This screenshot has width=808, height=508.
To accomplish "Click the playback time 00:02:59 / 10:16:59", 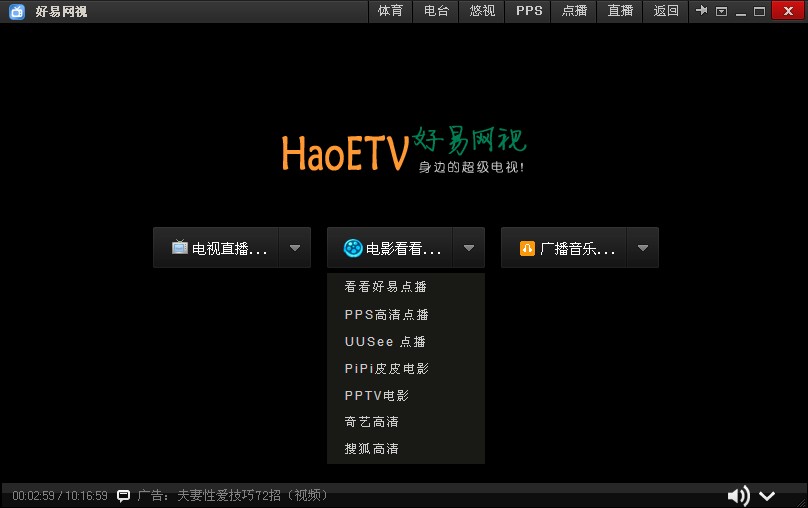I will click(60, 496).
